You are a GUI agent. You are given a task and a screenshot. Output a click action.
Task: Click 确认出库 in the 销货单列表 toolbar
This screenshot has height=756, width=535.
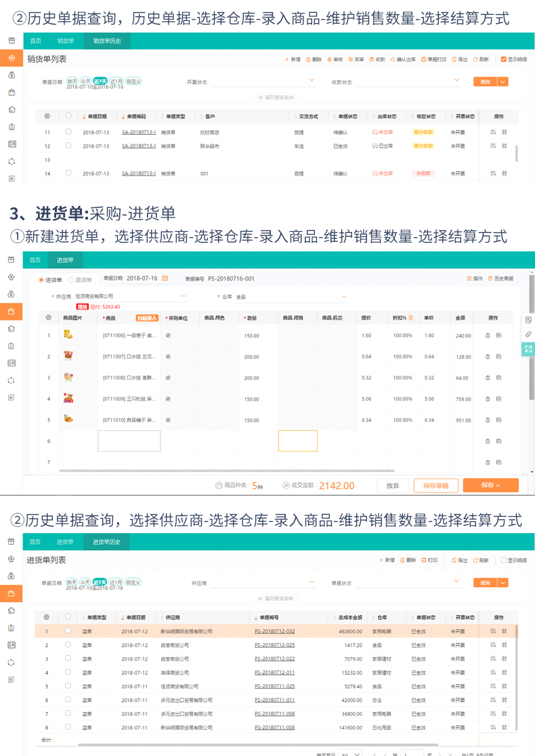[403, 60]
